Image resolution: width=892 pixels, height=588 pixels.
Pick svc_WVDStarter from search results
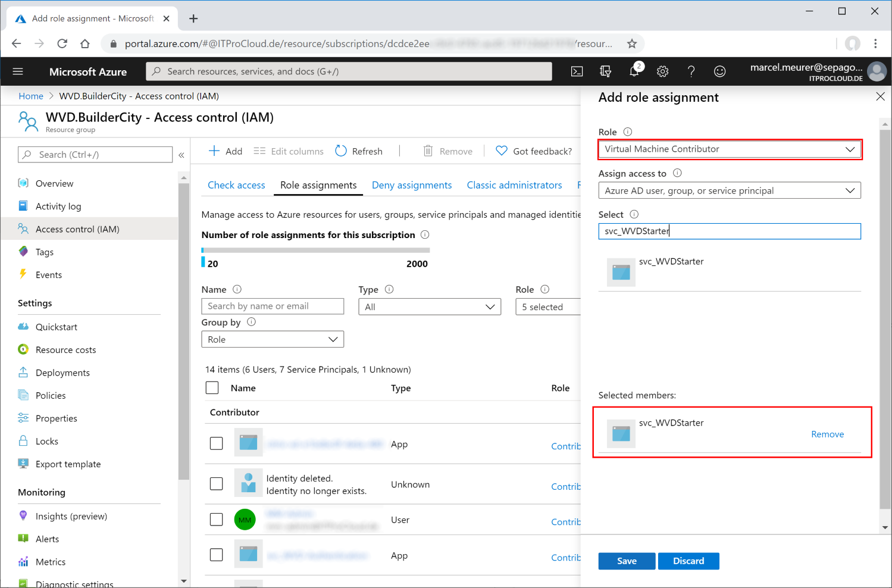click(x=730, y=271)
